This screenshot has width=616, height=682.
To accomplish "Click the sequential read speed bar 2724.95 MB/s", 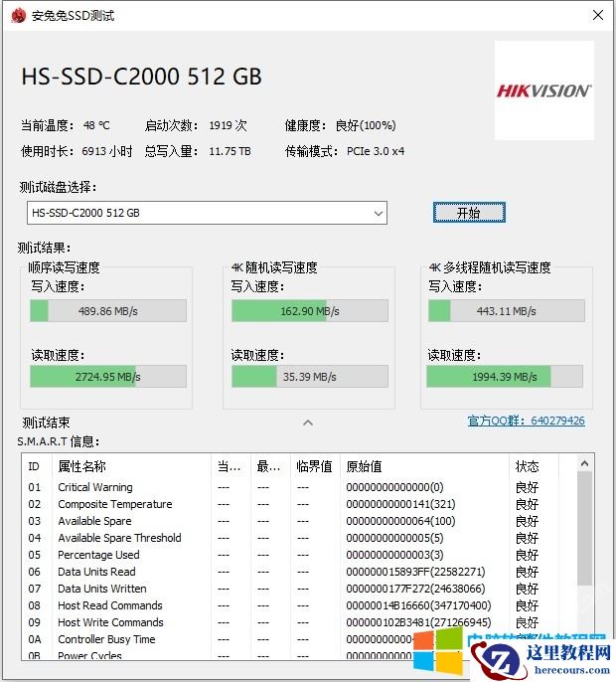I will pos(108,377).
